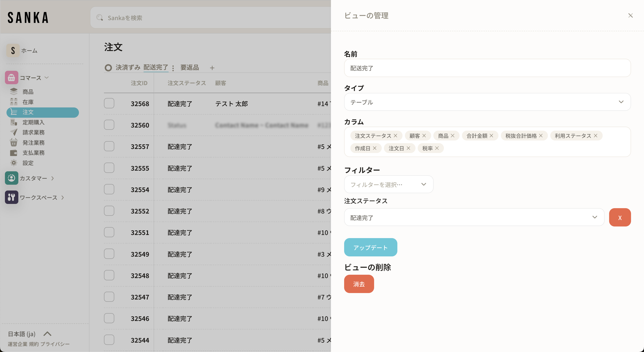Tick the checkbox for order 32554
Image resolution: width=644 pixels, height=352 pixels.
tap(109, 189)
